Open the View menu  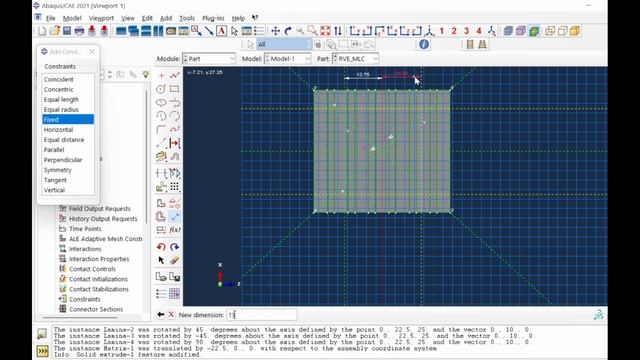click(x=128, y=18)
